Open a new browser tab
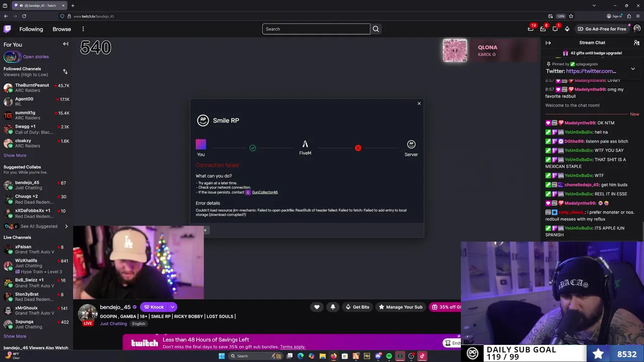Screen dimensions: 644x362 point(72,6)
